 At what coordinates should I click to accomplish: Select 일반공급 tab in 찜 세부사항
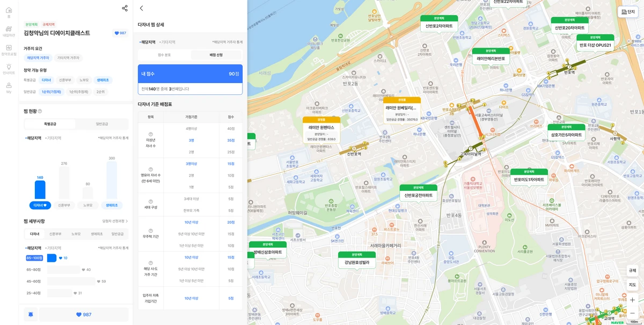117,234
